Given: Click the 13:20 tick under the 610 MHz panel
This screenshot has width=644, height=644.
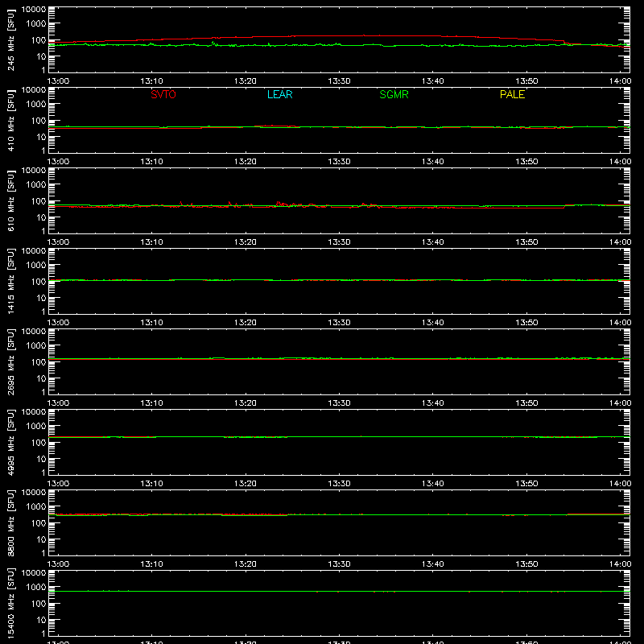Looking at the screenshot, I should point(246,242).
